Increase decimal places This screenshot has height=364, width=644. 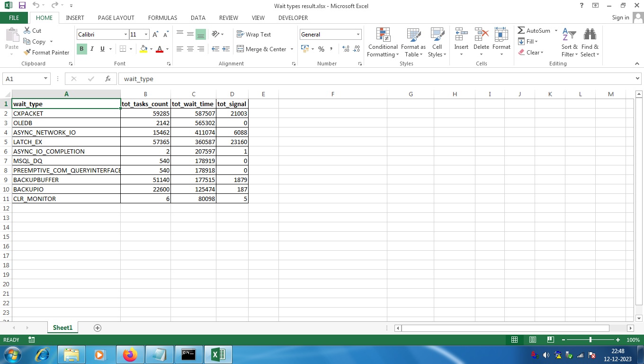pos(346,49)
